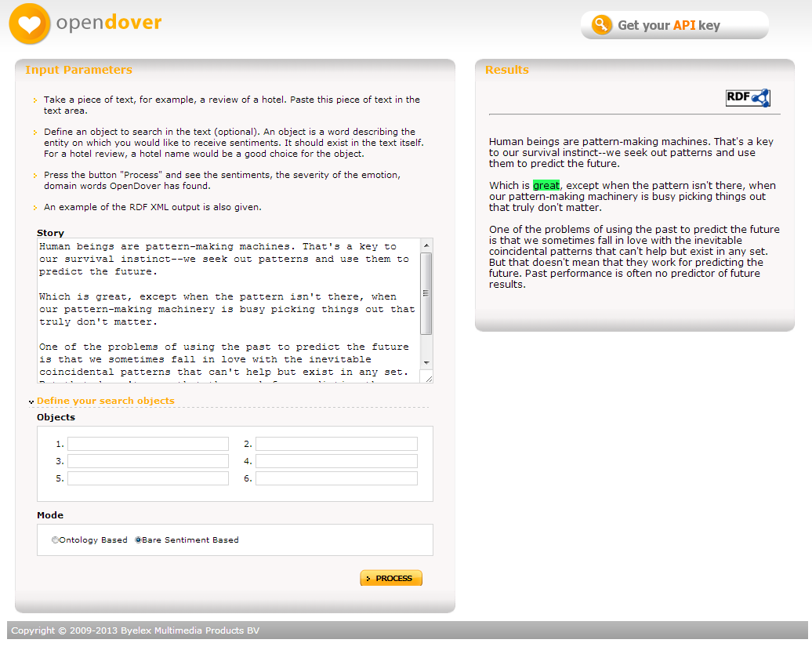Viewport: 812px width, 654px height.
Task: Click the Story textarea scrollbar thumb
Action: pos(426,293)
